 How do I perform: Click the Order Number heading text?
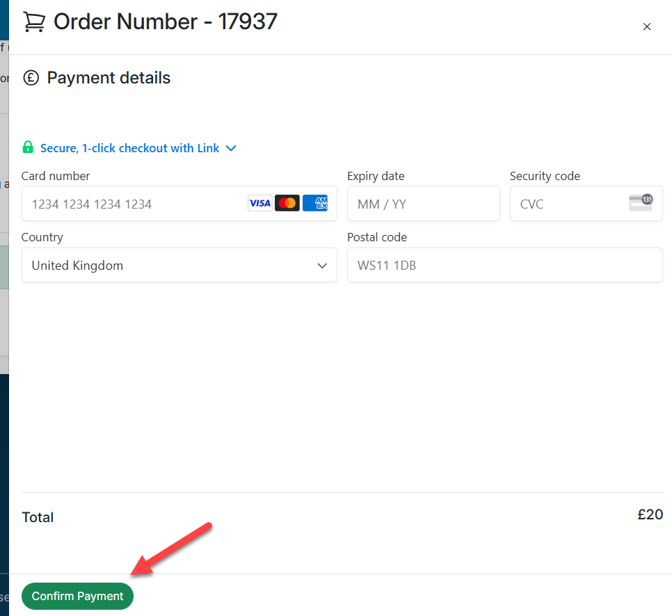[x=165, y=22]
